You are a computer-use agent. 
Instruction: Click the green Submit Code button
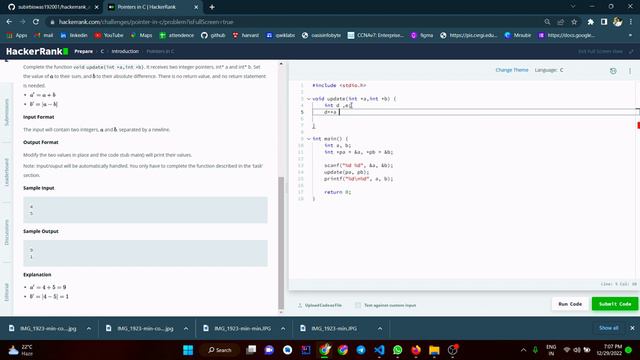click(x=615, y=304)
